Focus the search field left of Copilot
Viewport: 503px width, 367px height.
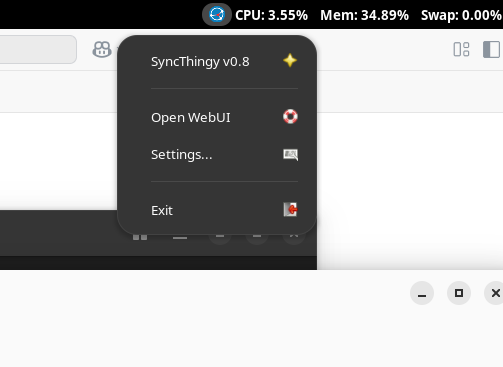coord(38,49)
